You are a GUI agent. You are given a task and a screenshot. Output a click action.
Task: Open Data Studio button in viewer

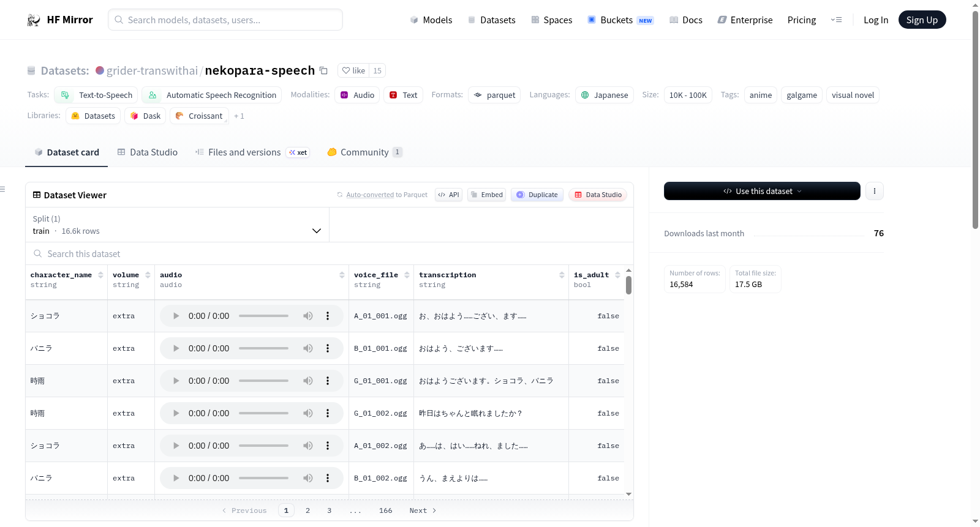(x=598, y=195)
